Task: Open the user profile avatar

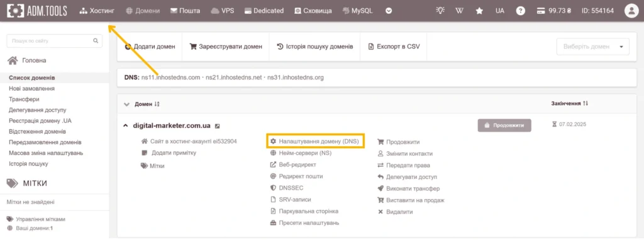Action: [631, 11]
